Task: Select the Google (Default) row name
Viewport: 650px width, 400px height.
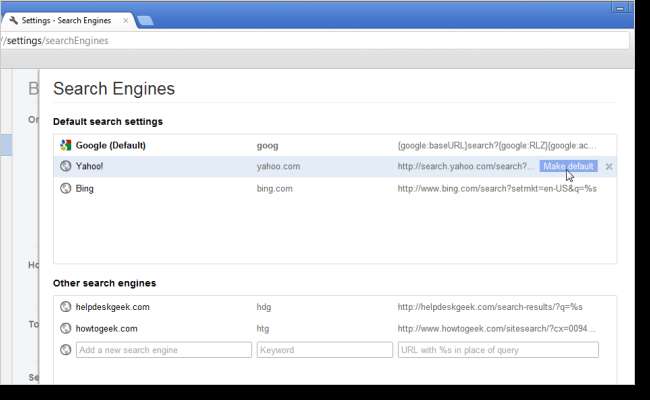Action: 111,145
